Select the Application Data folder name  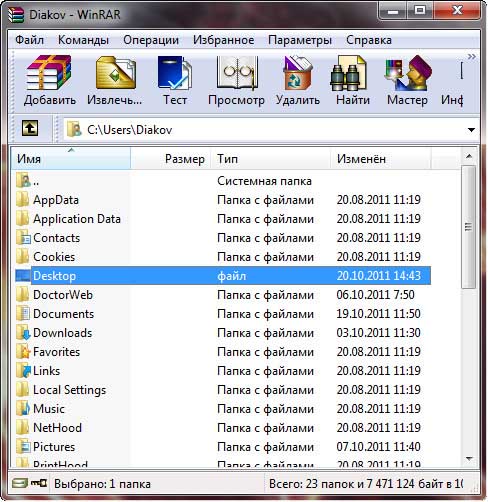point(77,219)
